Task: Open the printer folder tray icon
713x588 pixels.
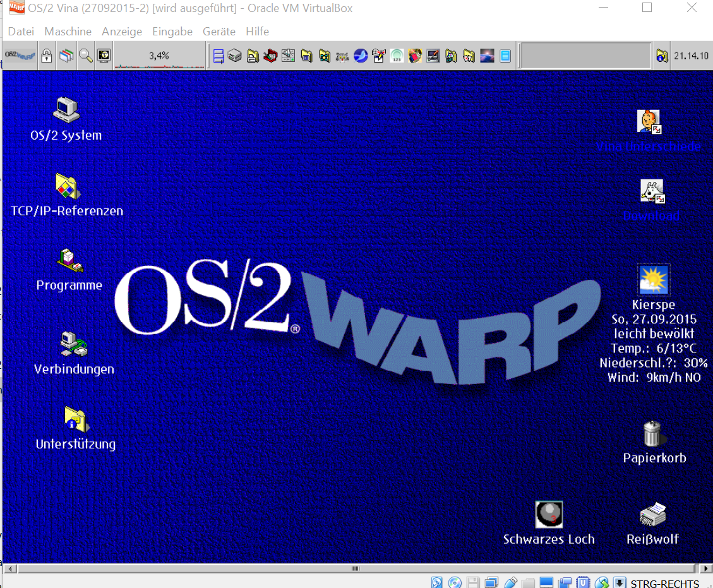Action: click(x=253, y=56)
